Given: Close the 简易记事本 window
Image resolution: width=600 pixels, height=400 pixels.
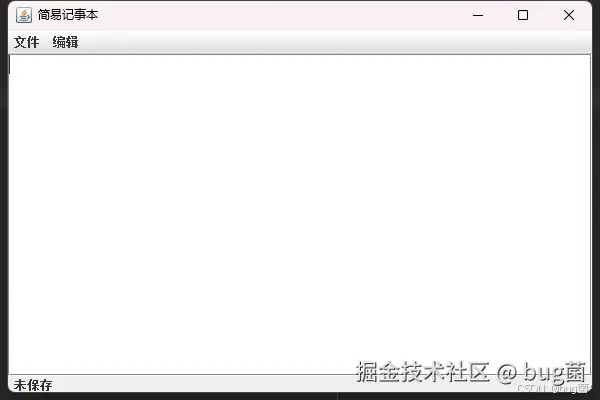Looking at the screenshot, I should pyautogui.click(x=569, y=15).
